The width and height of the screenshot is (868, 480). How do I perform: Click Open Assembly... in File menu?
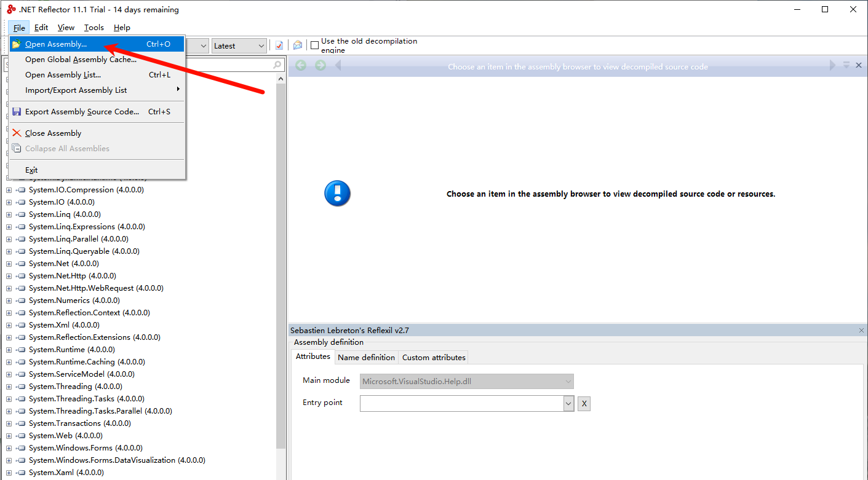coord(97,44)
